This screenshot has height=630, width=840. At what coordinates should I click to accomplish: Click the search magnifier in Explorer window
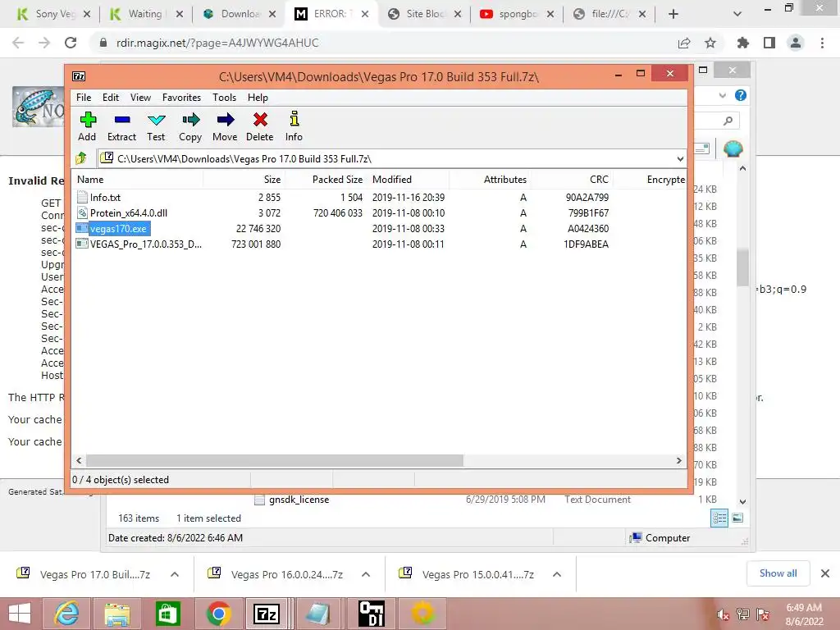pos(728,121)
